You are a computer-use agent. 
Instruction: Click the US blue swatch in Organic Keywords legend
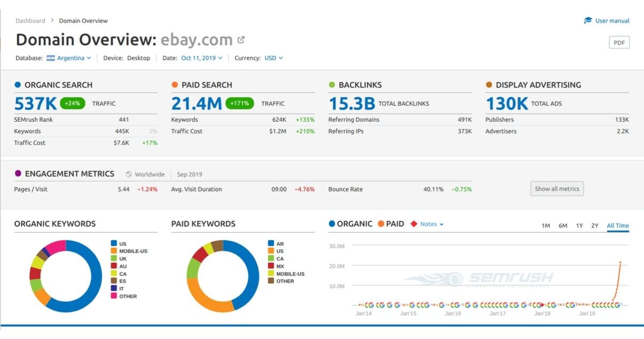114,243
